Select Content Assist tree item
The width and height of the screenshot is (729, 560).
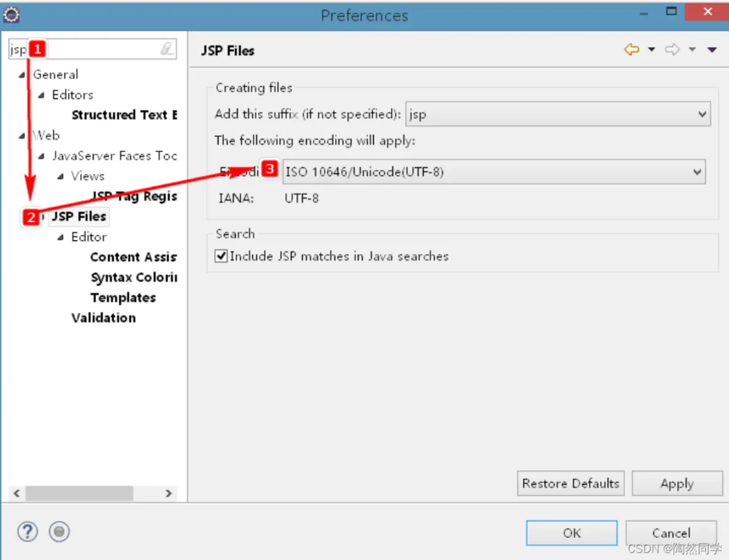[133, 257]
